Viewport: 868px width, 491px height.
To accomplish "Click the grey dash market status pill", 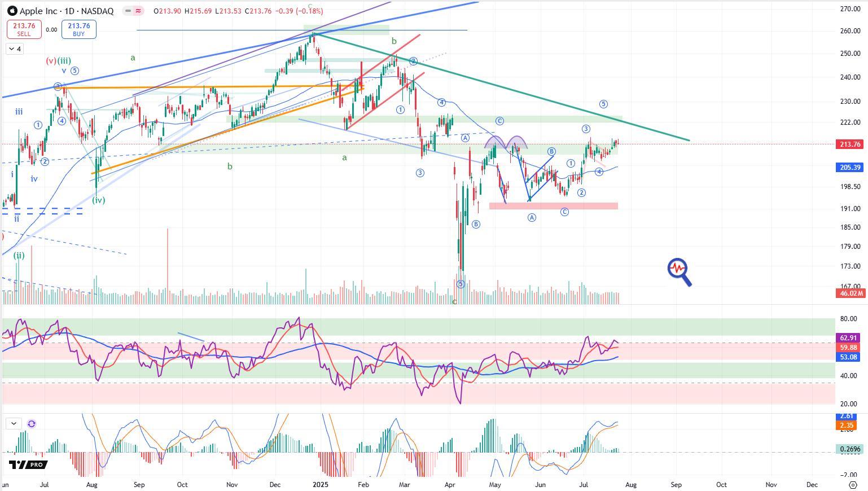I will coord(128,11).
